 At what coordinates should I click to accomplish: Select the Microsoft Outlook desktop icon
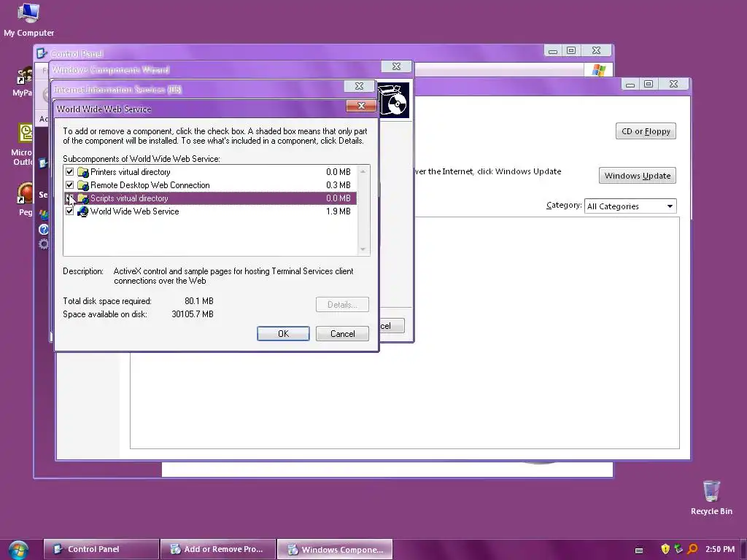pos(22,145)
